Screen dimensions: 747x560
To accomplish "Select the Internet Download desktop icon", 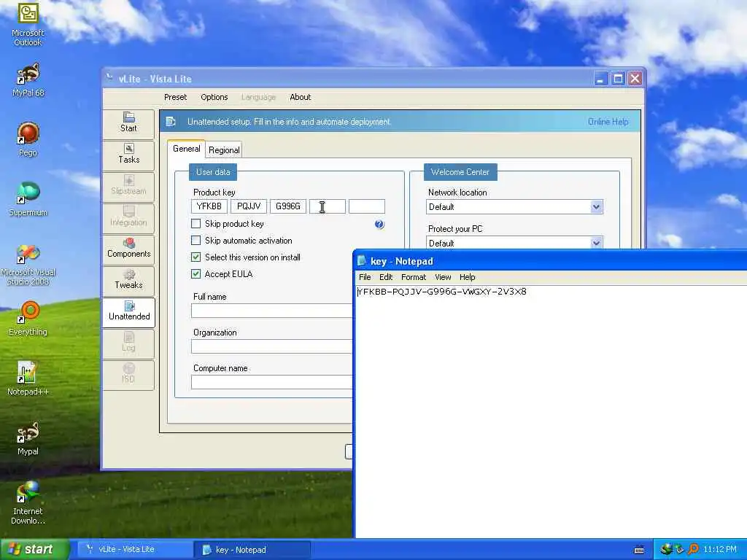I will (x=28, y=503).
